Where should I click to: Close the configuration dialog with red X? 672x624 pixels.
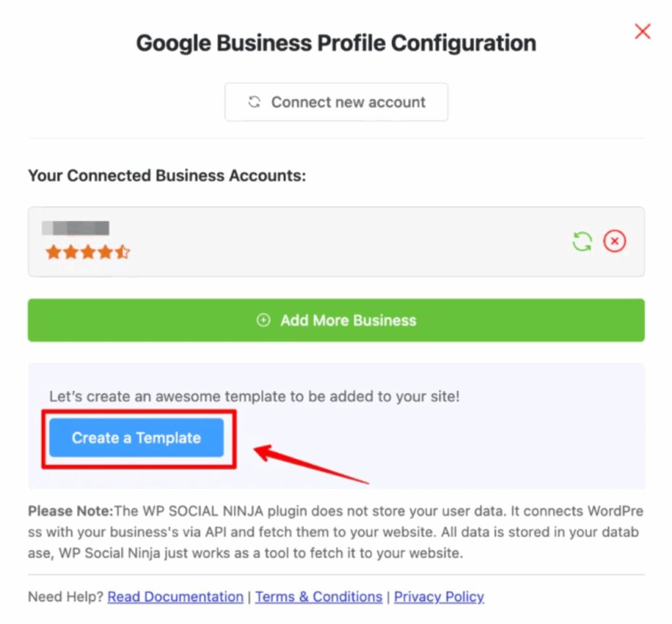click(642, 31)
